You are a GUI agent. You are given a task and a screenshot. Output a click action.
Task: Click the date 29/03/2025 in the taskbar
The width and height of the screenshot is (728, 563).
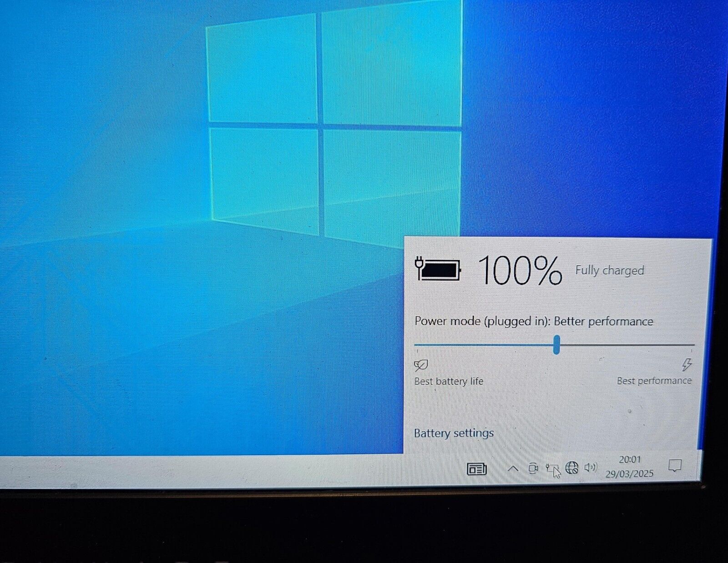click(x=629, y=473)
